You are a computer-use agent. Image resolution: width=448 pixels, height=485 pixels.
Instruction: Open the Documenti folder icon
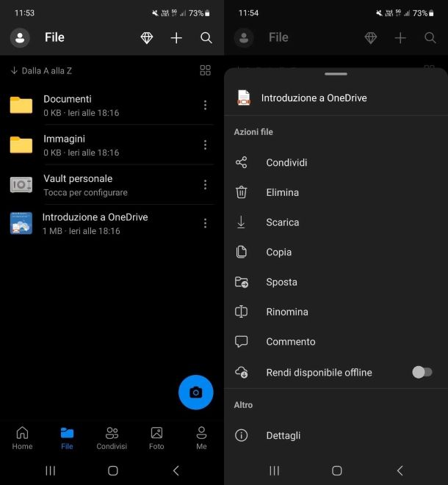click(x=21, y=105)
